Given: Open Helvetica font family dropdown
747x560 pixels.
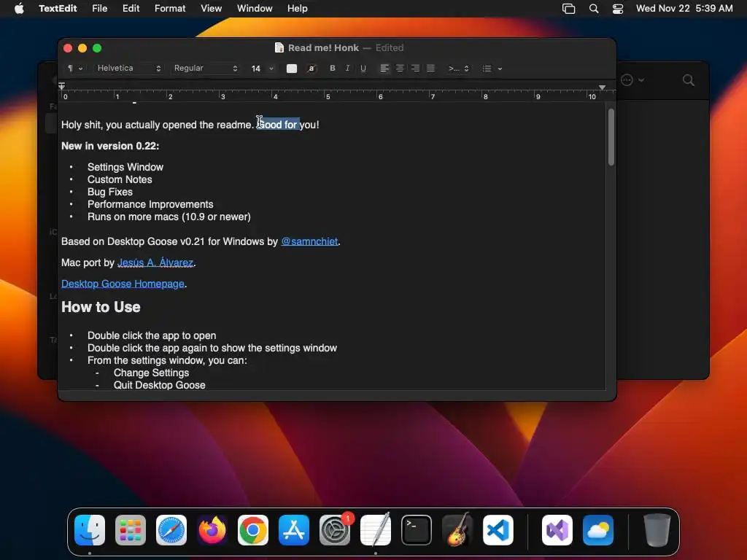Looking at the screenshot, I should click(x=128, y=68).
